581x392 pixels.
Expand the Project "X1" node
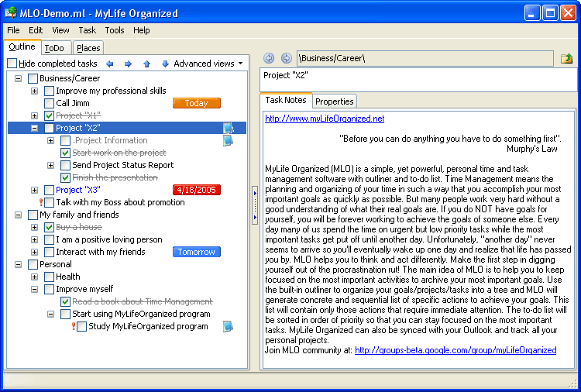(x=34, y=115)
